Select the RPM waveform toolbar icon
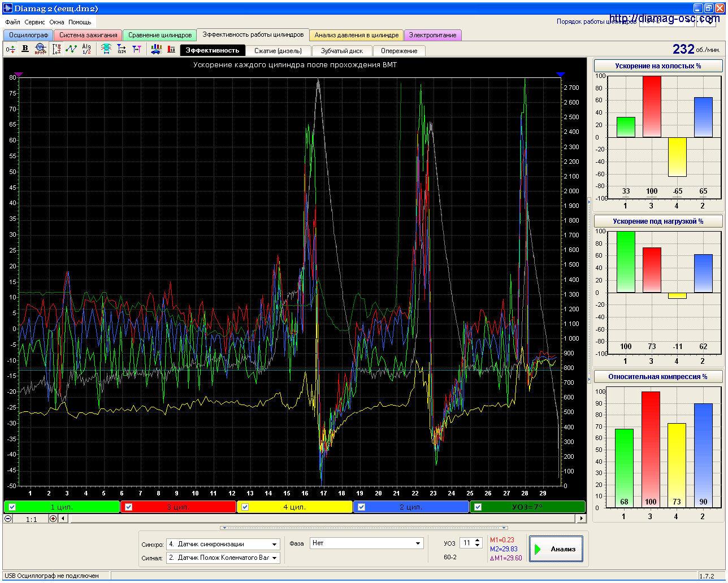This screenshot has height=583, width=728. point(40,49)
